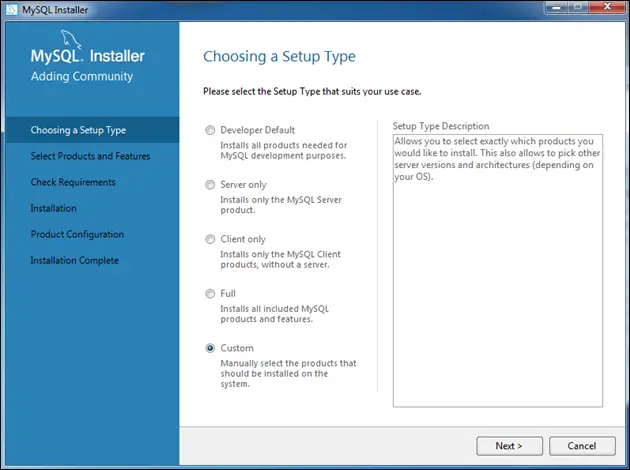Click the "Client only" label text

pos(243,239)
